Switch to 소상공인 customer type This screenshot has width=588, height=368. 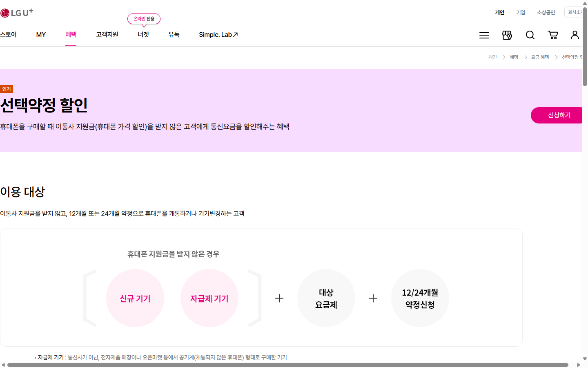coord(546,13)
